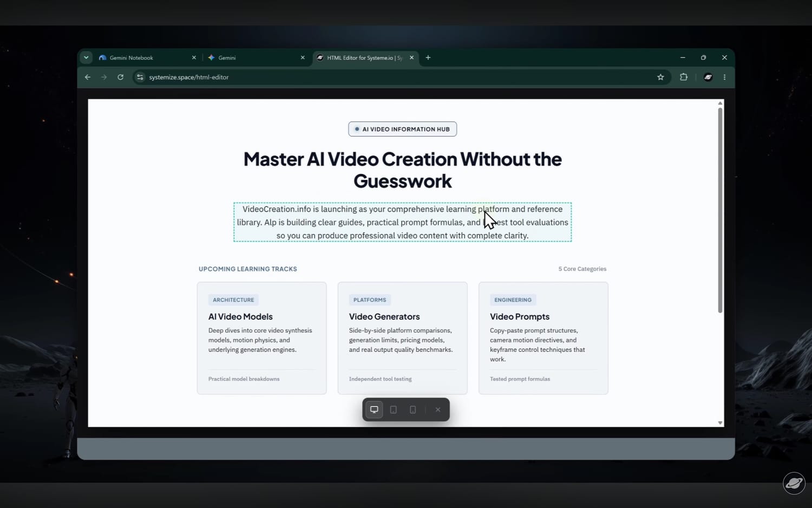The height and width of the screenshot is (508, 812).
Task: Select the Video Generators card title
Action: [384, 316]
